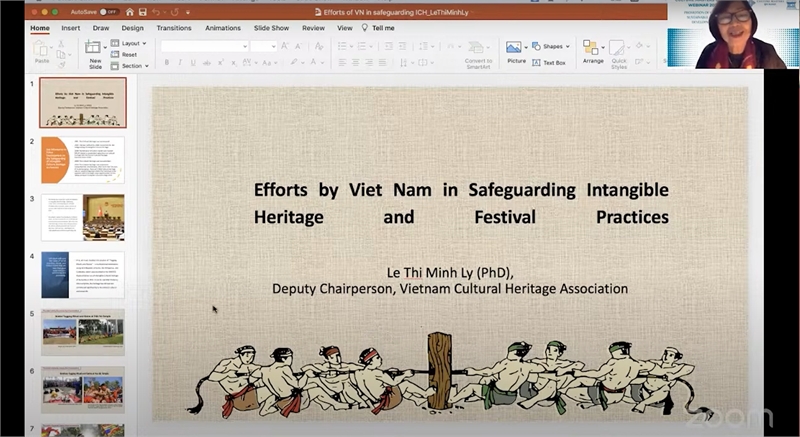This screenshot has height=437, width=800.
Task: Open the font name combo box
Action: tap(205, 46)
